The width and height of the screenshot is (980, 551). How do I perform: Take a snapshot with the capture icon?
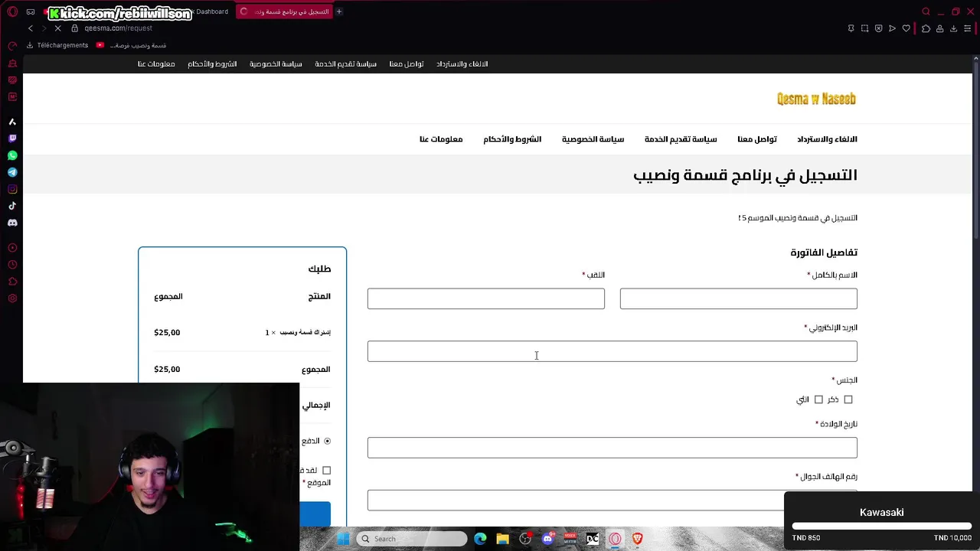coord(864,28)
